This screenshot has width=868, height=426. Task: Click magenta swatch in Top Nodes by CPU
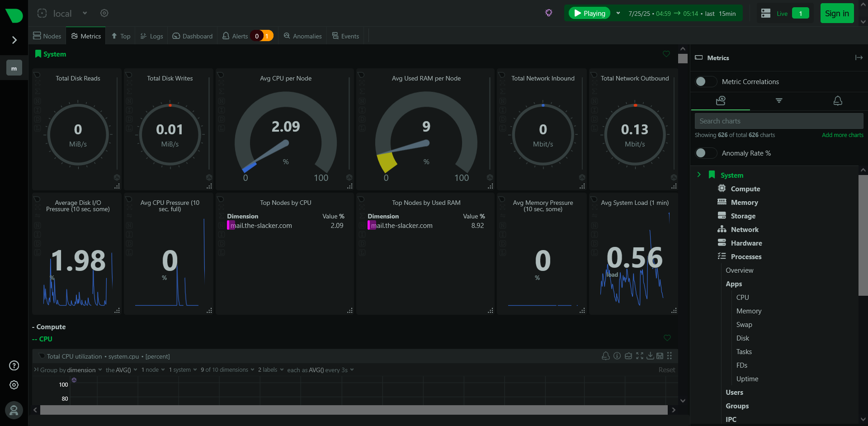(x=228, y=225)
